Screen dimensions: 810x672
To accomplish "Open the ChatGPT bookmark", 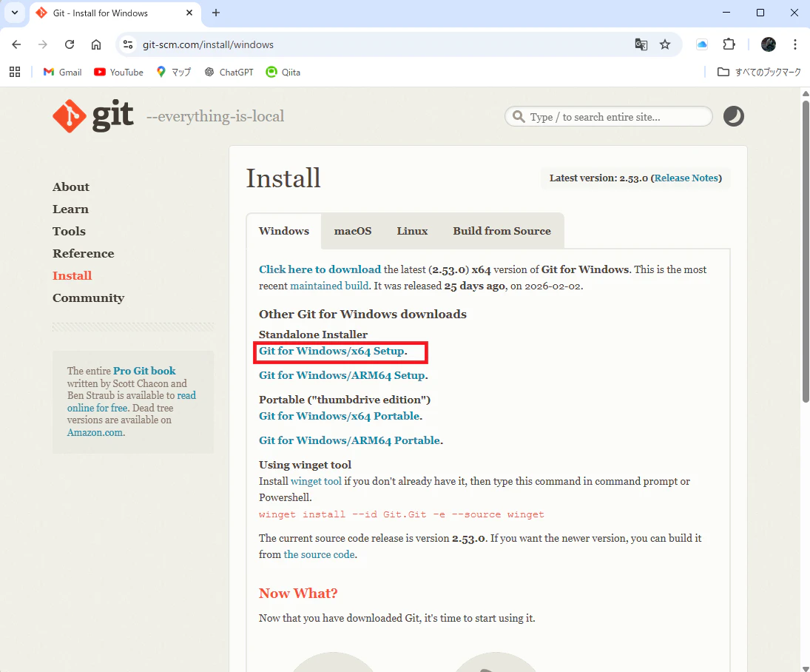I will coord(229,72).
